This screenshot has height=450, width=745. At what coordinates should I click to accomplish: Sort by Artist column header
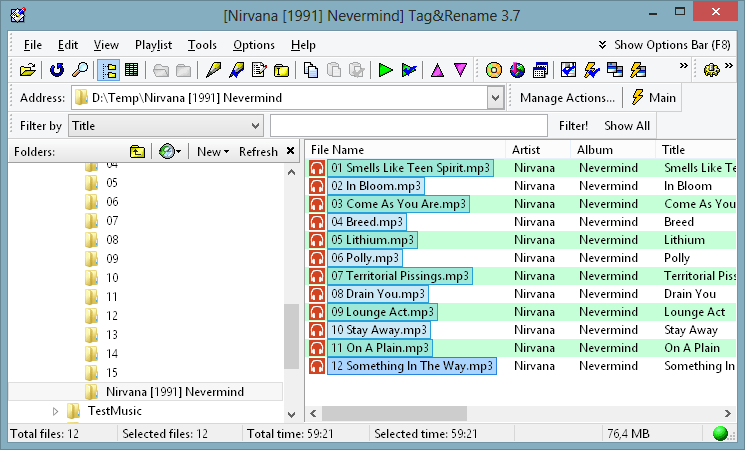coord(538,150)
